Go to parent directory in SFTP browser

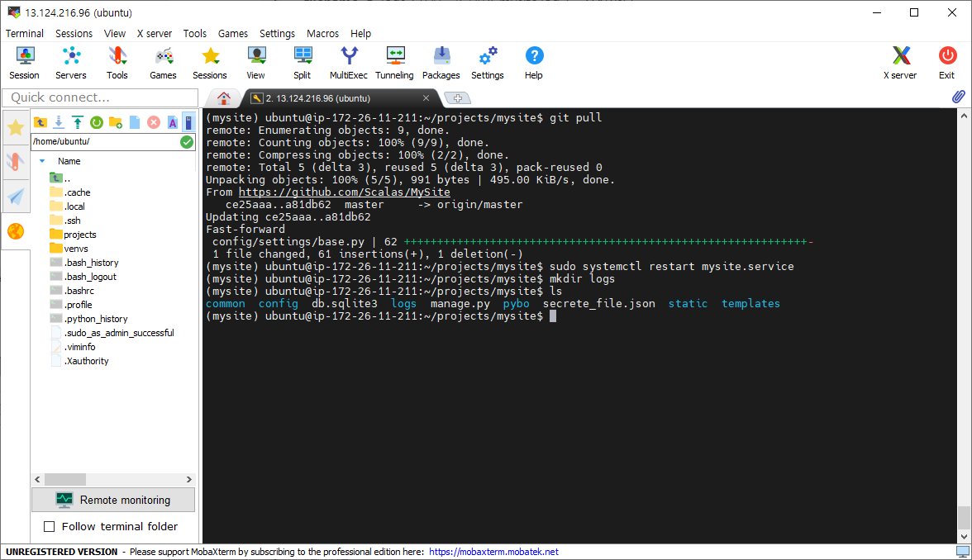coord(40,122)
